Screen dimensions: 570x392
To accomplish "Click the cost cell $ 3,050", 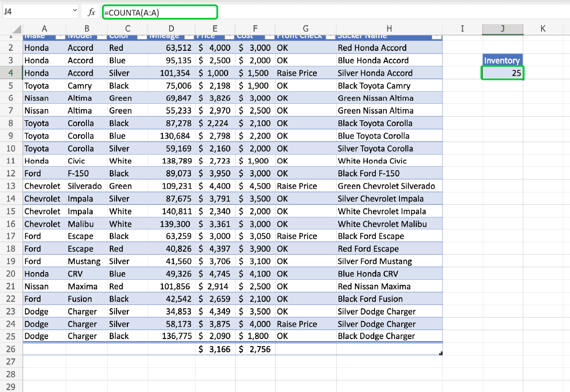I will (x=255, y=236).
